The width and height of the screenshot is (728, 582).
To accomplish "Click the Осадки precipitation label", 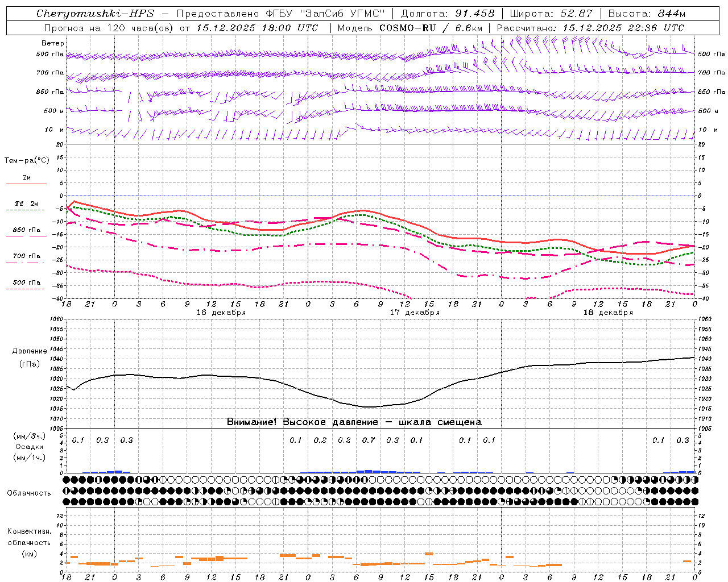I will [29, 447].
